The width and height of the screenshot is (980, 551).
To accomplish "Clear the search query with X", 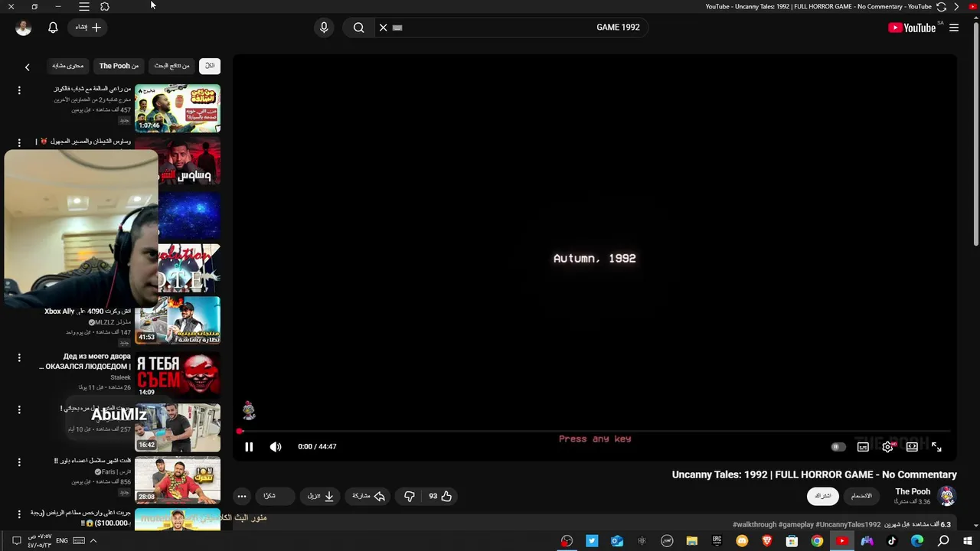I will coord(384,28).
